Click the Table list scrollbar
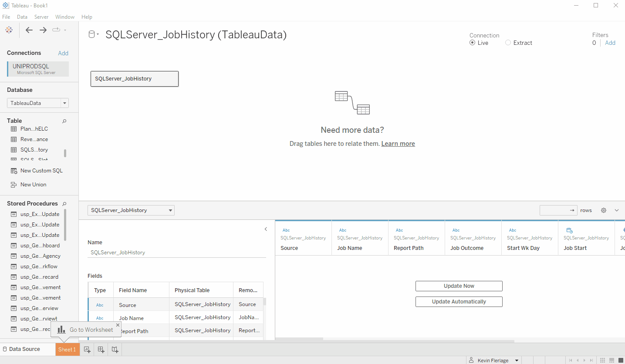The width and height of the screenshot is (625, 364). pyautogui.click(x=65, y=153)
